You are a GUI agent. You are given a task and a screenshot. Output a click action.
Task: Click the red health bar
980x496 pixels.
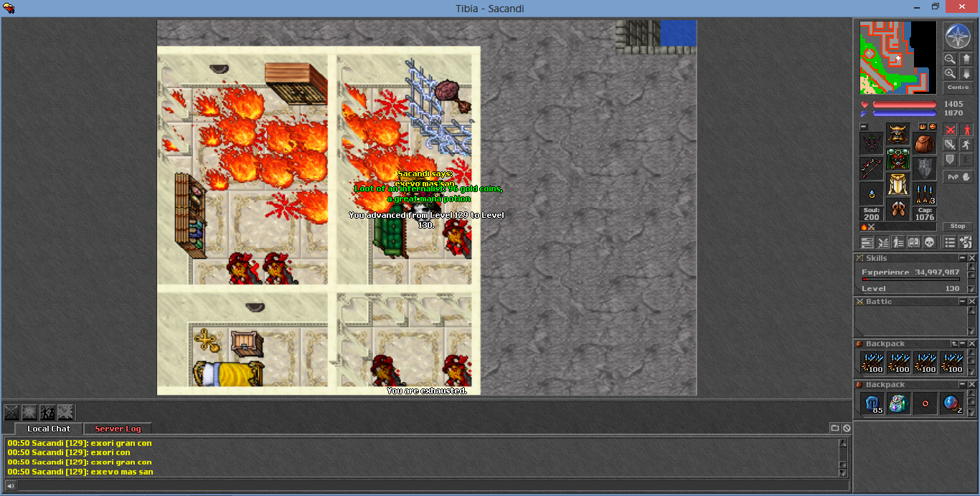(x=904, y=105)
